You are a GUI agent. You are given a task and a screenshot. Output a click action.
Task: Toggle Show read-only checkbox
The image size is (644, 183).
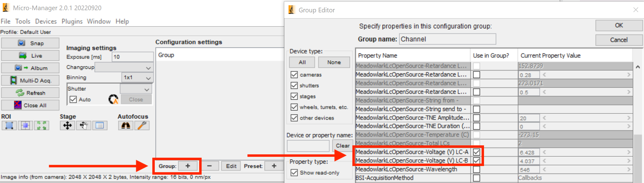pos(294,173)
